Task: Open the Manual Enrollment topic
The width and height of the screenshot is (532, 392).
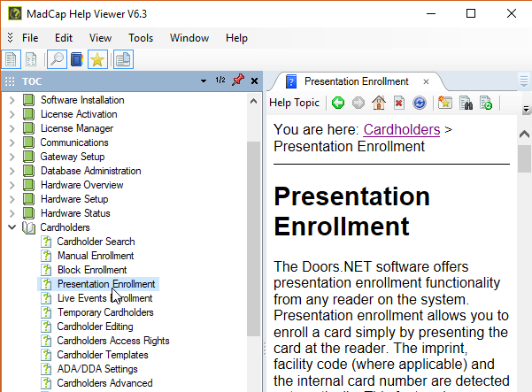Action: coord(96,256)
